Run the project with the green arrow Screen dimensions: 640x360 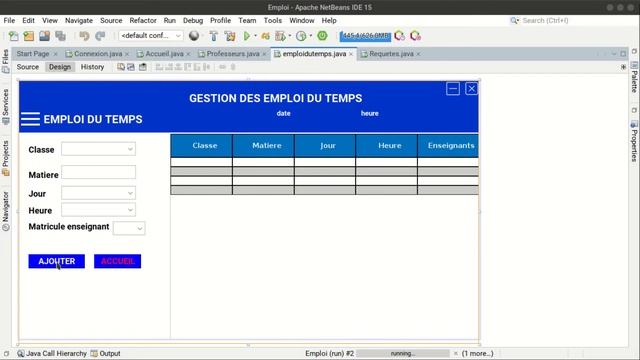pyautogui.click(x=247, y=36)
